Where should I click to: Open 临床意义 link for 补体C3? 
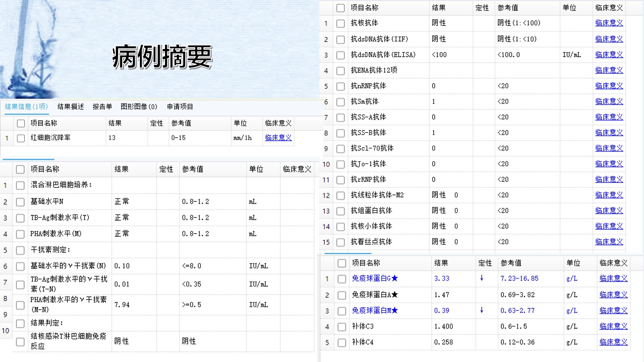coord(614,327)
